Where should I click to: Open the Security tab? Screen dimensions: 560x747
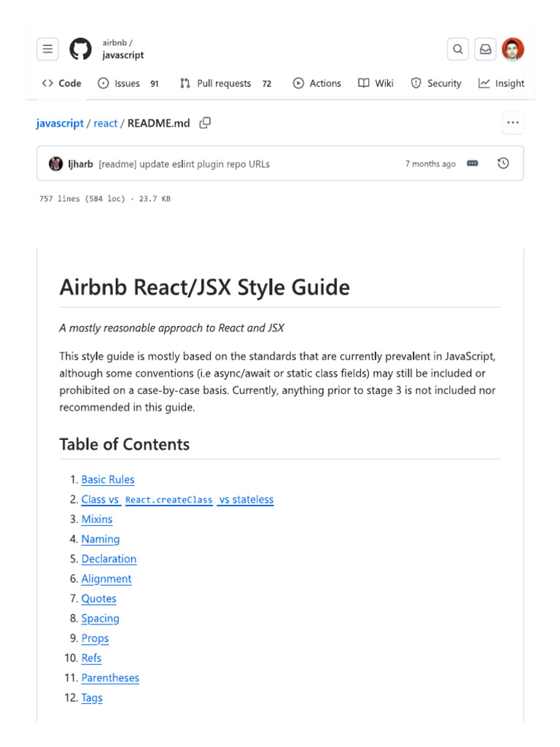[436, 83]
